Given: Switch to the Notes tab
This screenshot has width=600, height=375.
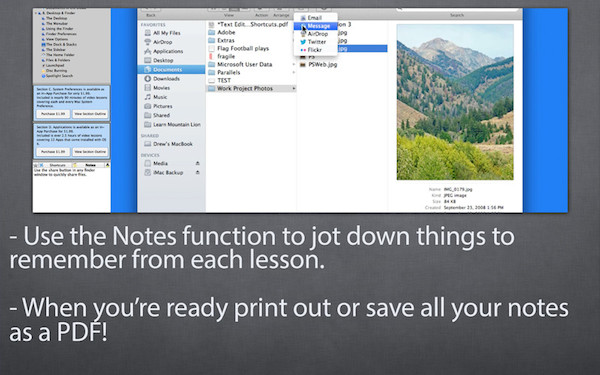Looking at the screenshot, I should point(90,165).
